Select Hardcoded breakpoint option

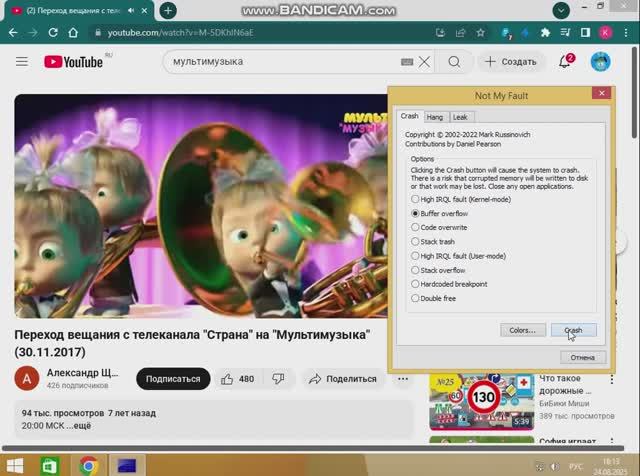449,284
